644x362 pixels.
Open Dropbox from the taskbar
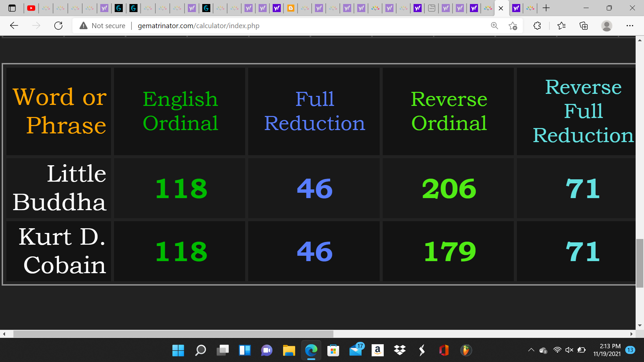[x=400, y=350]
